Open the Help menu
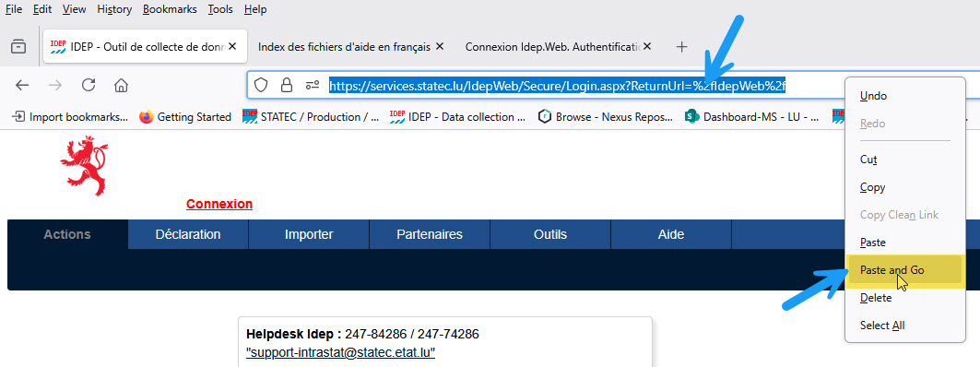Viewport: 980px width, 367px height. 255,9
